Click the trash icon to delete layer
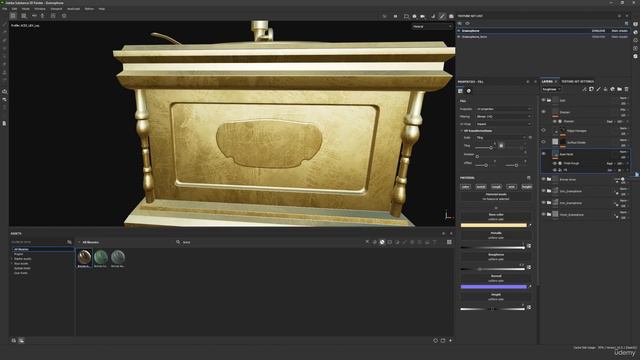640x360 pixels. click(627, 89)
